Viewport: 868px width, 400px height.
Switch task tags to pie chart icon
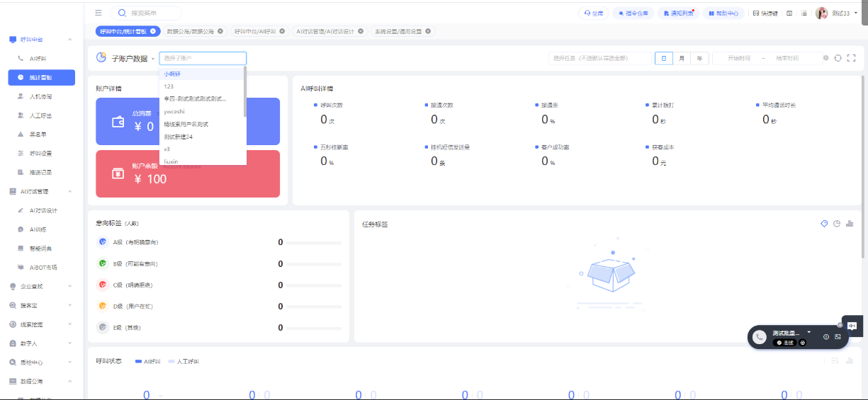point(837,224)
